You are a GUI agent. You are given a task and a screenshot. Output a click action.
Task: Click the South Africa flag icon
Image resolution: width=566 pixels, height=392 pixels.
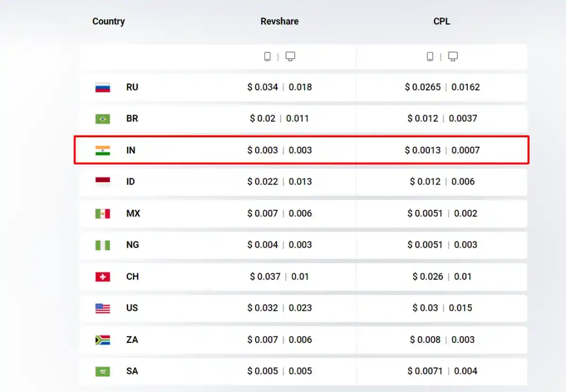[102, 340]
